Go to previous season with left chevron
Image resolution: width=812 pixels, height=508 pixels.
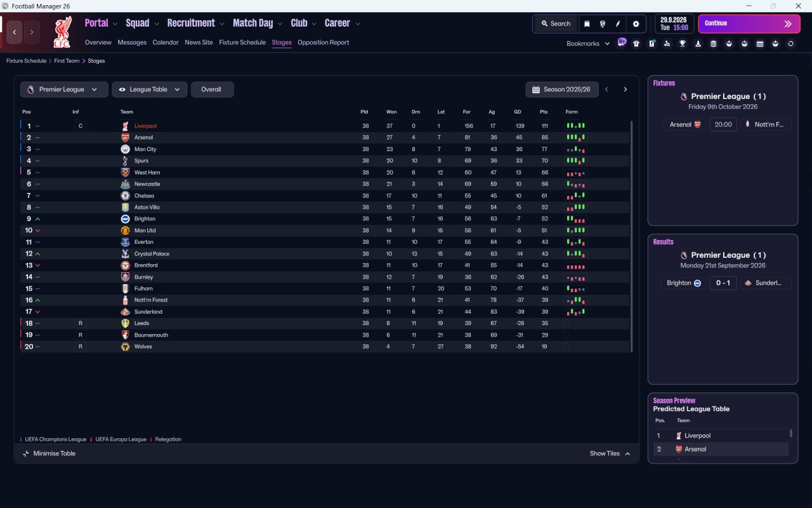606,90
